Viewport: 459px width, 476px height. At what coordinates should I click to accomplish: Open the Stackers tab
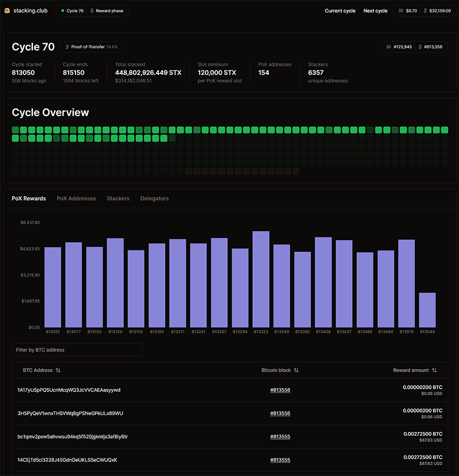118,198
